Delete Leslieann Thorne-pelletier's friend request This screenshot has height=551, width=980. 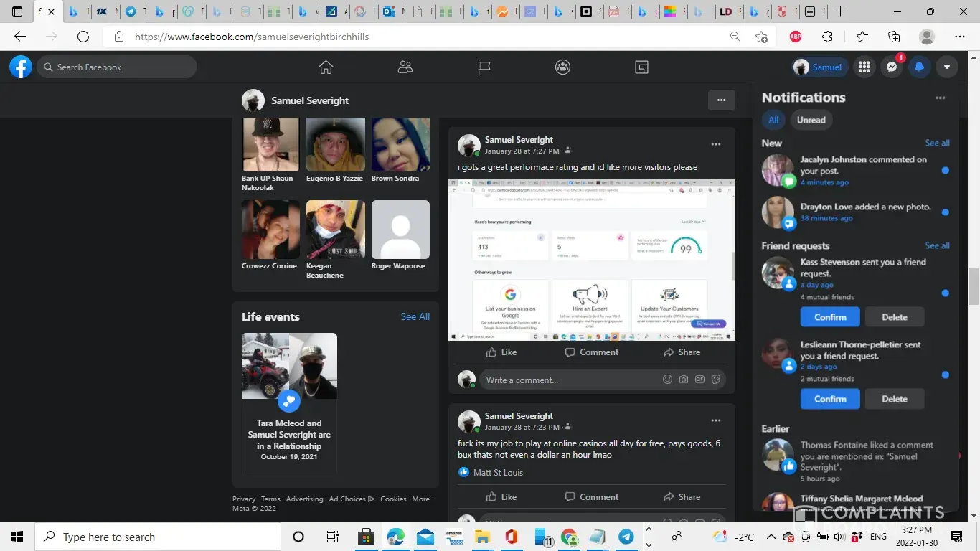[894, 399]
